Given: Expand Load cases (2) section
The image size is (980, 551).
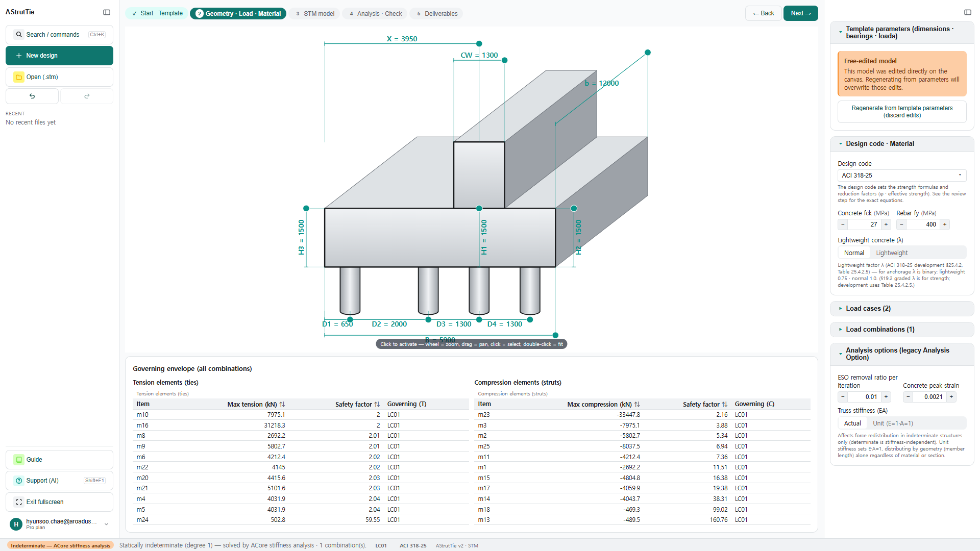Looking at the screenshot, I should (902, 309).
